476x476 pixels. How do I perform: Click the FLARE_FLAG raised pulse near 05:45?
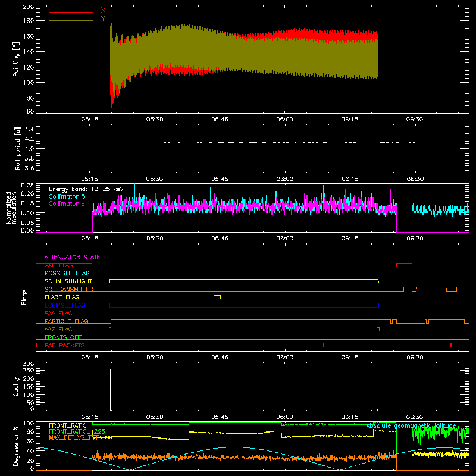217,297
